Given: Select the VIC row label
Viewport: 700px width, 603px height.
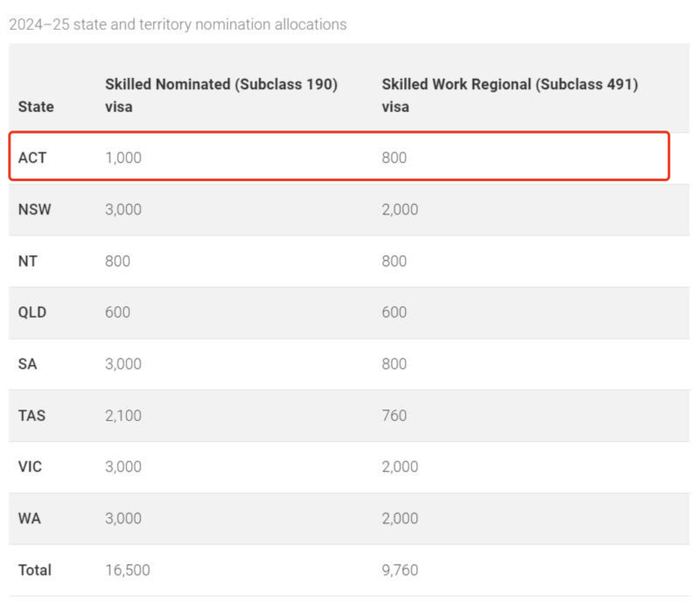Looking at the screenshot, I should point(31,467).
